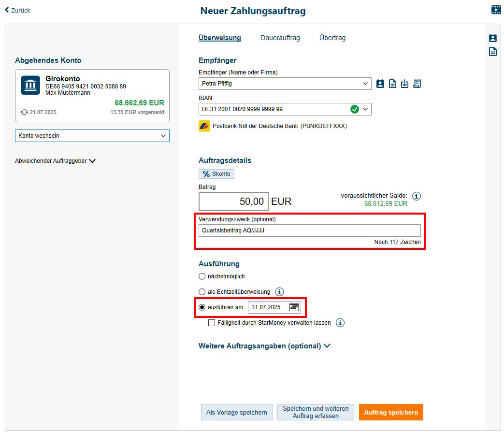The image size is (504, 432).
Task: Open the 'Konto wechseln' dropdown
Action: 92,136
